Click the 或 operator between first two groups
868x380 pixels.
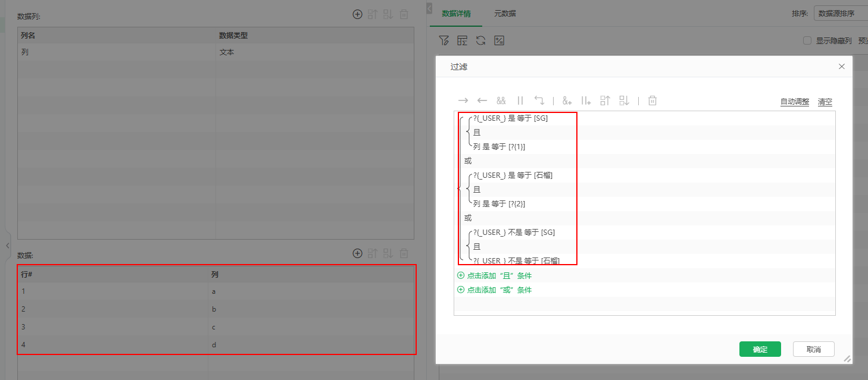click(x=468, y=161)
